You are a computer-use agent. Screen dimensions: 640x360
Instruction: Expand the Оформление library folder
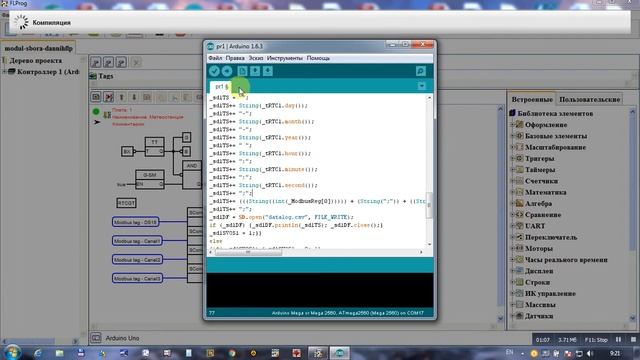(x=512, y=125)
